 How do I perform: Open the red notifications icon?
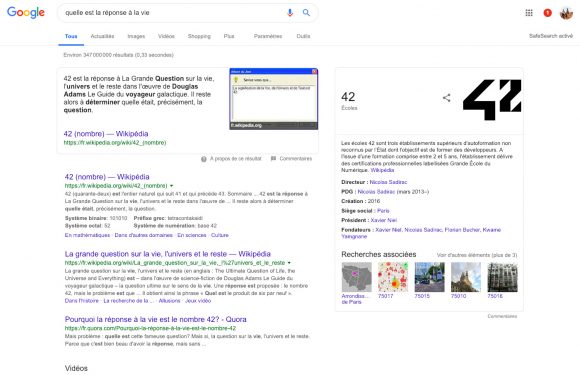coord(547,13)
